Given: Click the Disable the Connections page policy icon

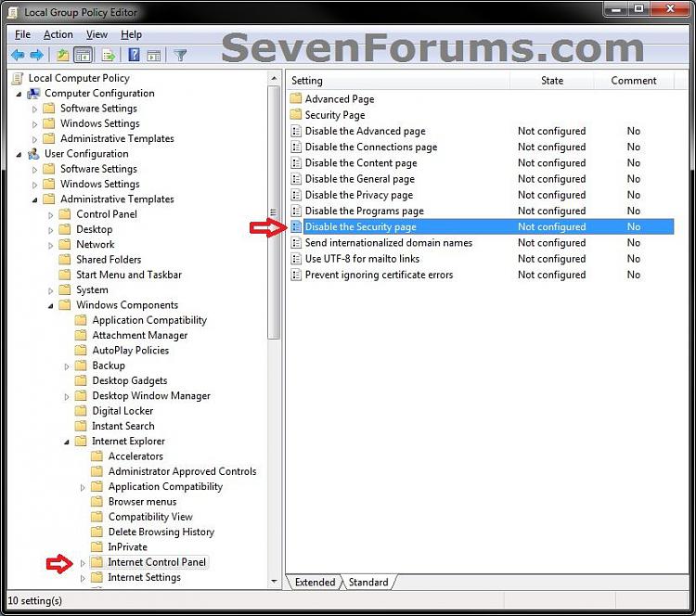Looking at the screenshot, I should coord(296,147).
